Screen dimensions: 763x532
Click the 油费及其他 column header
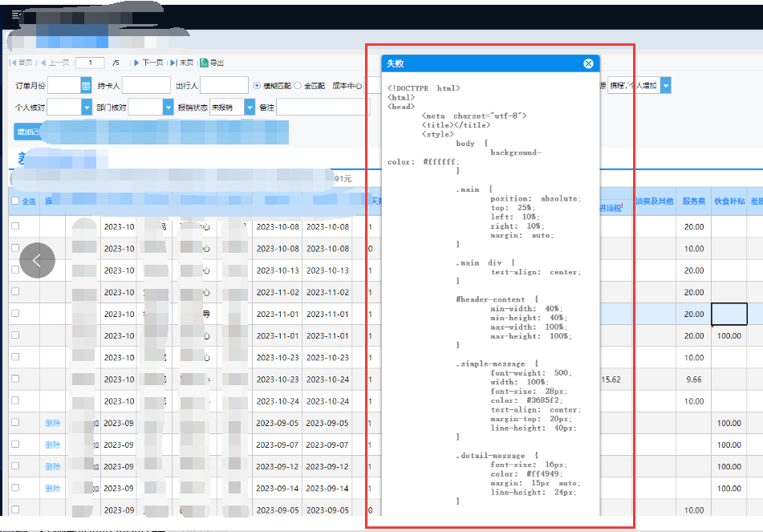click(x=654, y=201)
